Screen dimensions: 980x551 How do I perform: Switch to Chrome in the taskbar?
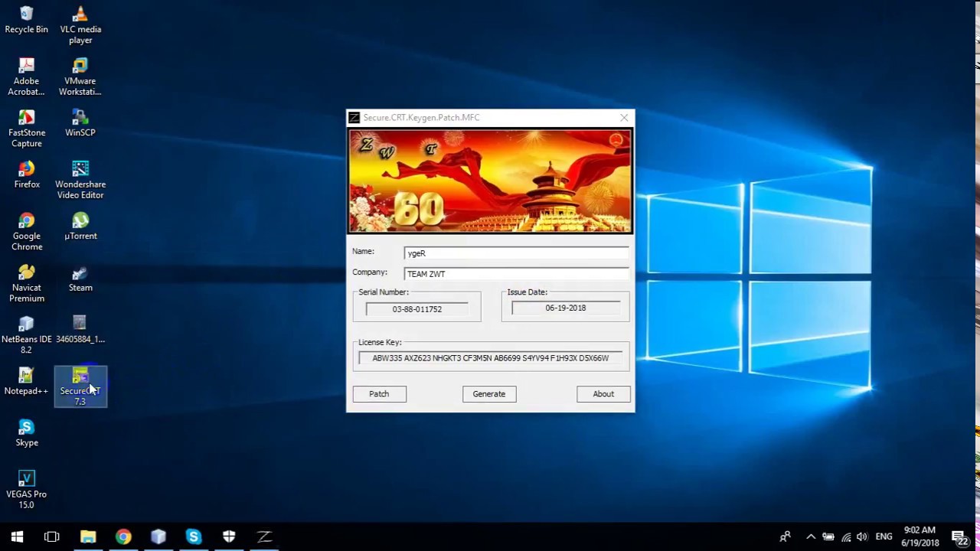(123, 536)
